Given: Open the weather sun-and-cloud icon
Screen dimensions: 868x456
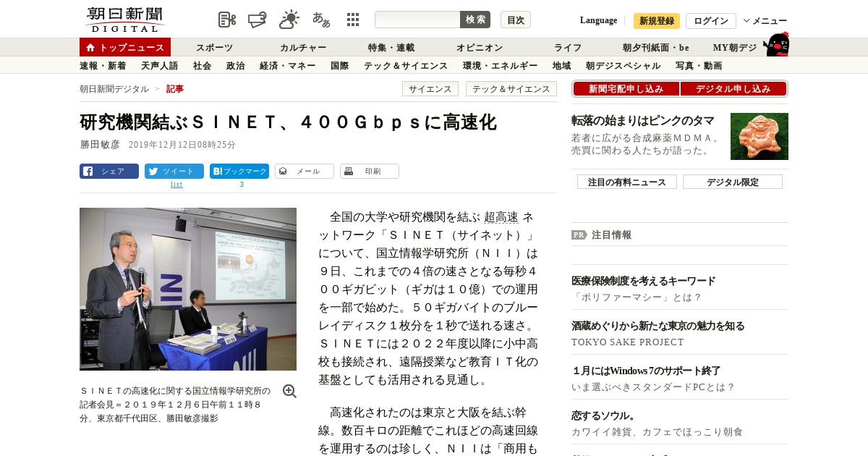Looking at the screenshot, I should (x=289, y=20).
